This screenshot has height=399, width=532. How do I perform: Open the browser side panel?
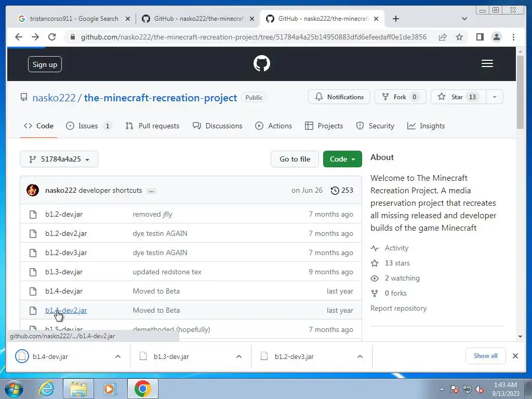[x=480, y=37]
